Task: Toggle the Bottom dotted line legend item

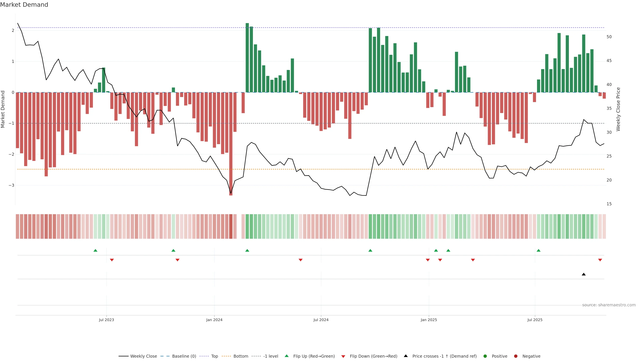Action: point(240,356)
